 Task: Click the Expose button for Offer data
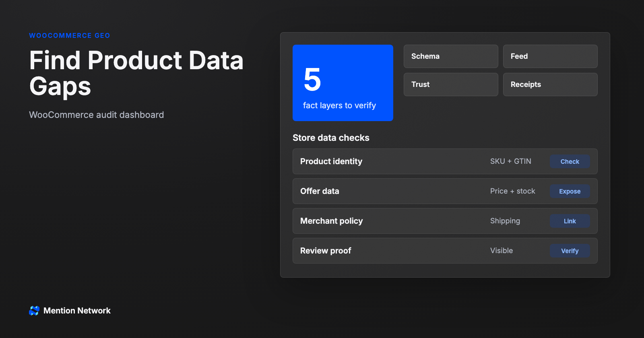(570, 191)
